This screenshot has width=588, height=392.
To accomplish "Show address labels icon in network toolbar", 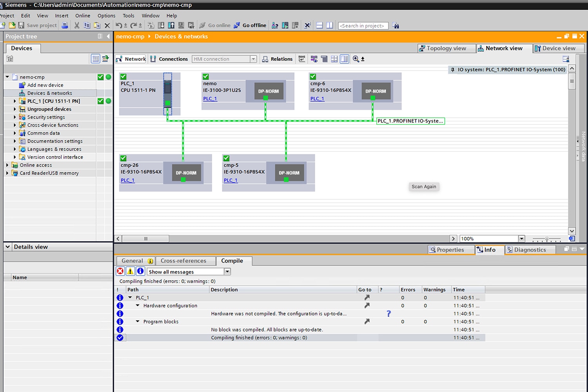I will point(314,59).
